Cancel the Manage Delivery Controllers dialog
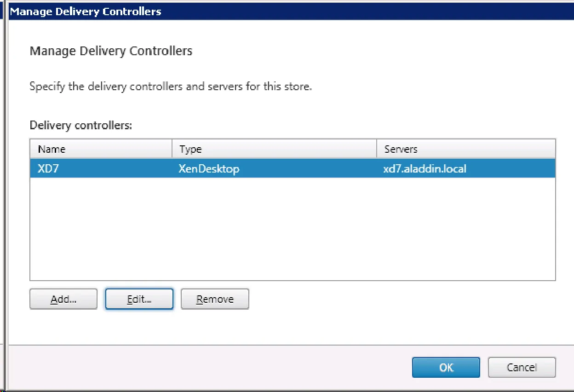This screenshot has width=574, height=392. tap(522, 367)
